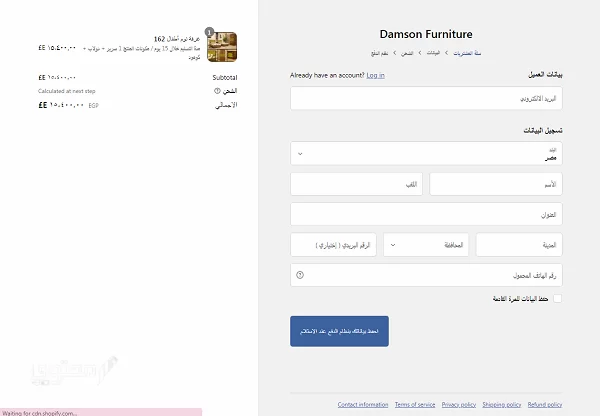This screenshot has height=416, width=600.
Task: Click the mobile phone number field
Action: pos(426,275)
